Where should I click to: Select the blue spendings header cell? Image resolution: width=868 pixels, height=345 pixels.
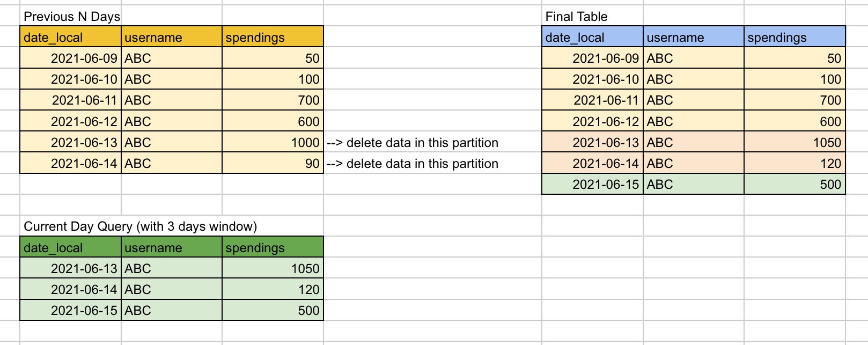(x=795, y=37)
